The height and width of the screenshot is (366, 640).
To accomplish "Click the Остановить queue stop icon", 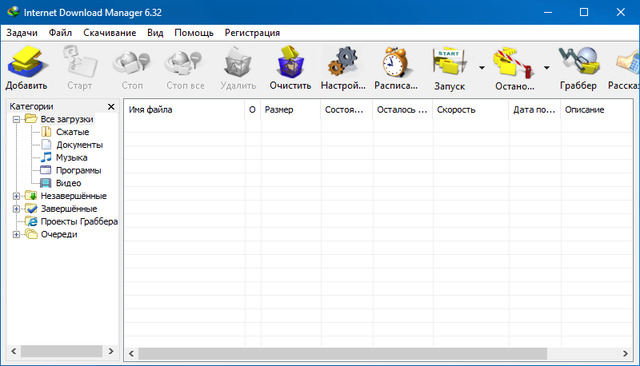I will [513, 62].
